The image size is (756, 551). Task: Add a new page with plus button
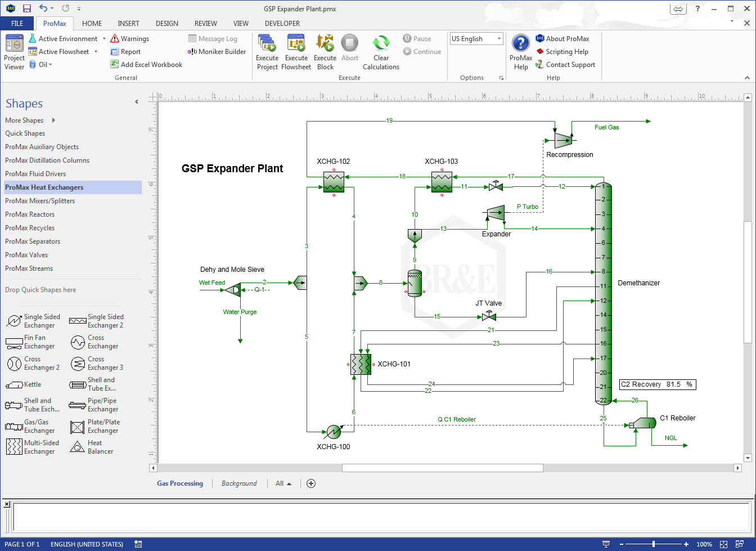[x=311, y=483]
